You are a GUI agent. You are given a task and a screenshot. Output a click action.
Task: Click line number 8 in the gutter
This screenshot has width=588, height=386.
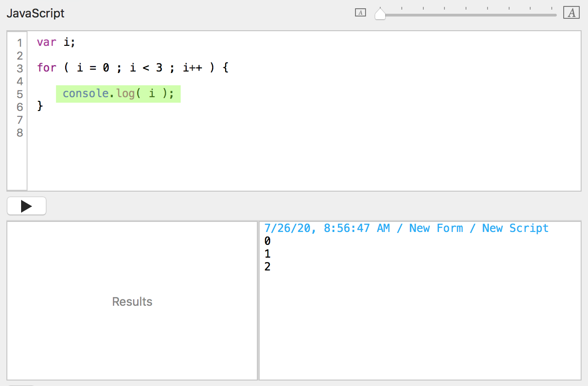coord(20,133)
